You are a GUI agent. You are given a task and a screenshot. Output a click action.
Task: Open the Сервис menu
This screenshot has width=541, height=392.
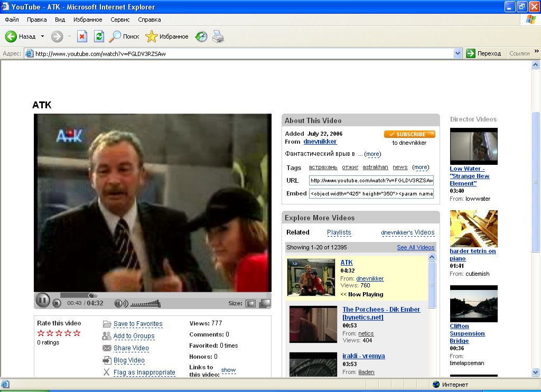tap(120, 20)
